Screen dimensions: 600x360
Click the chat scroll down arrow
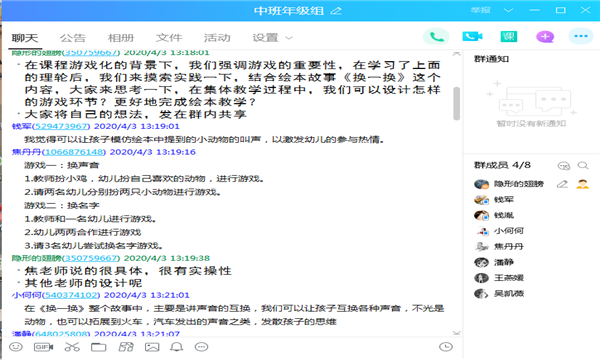pyautogui.click(x=456, y=333)
